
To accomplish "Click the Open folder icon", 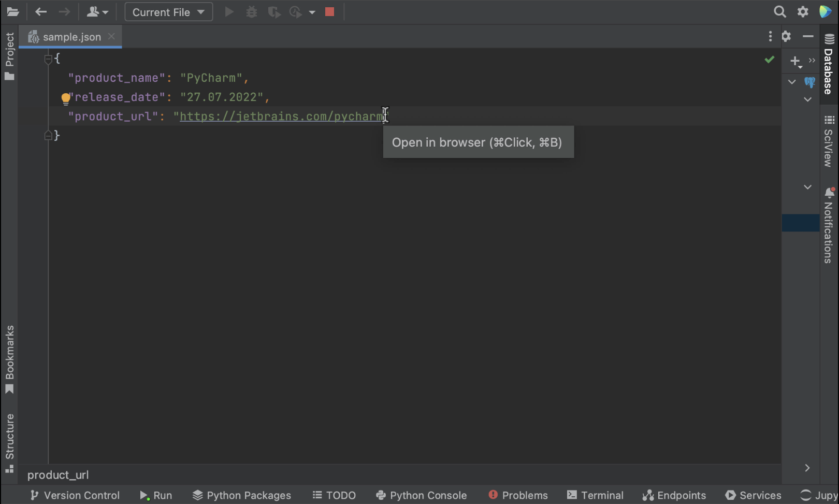I will [13, 12].
